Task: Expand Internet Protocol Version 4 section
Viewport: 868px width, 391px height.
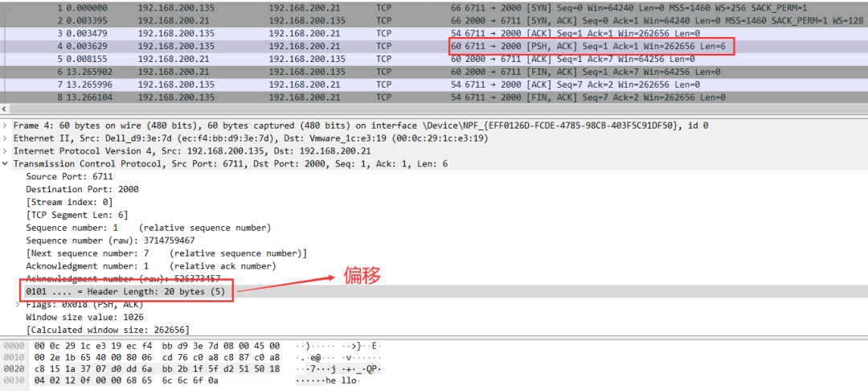Action: (x=6, y=151)
